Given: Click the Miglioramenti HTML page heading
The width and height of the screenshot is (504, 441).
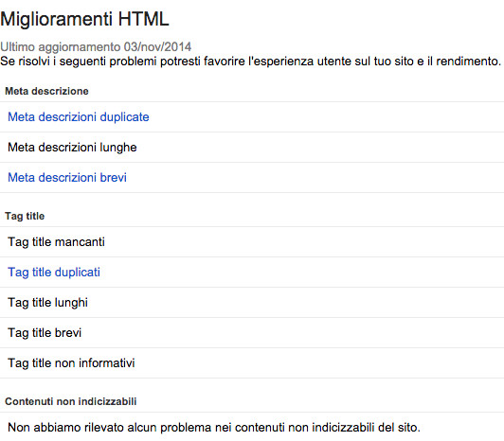Looking at the screenshot, I should click(84, 19).
